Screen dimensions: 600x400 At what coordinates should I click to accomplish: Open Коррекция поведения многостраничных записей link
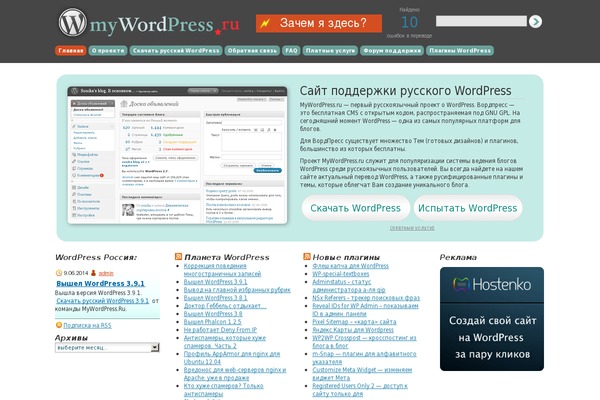222,270
